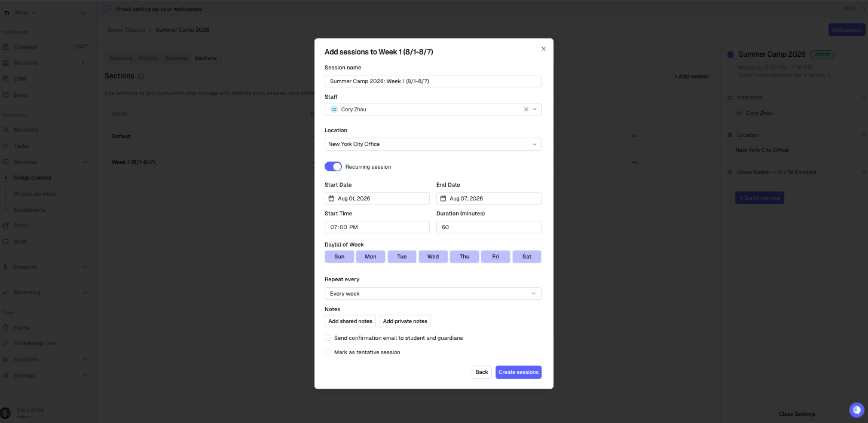This screenshot has height=423, width=868.
Task: Collapse the sidebar with double-chevron icon
Action: pos(83,13)
